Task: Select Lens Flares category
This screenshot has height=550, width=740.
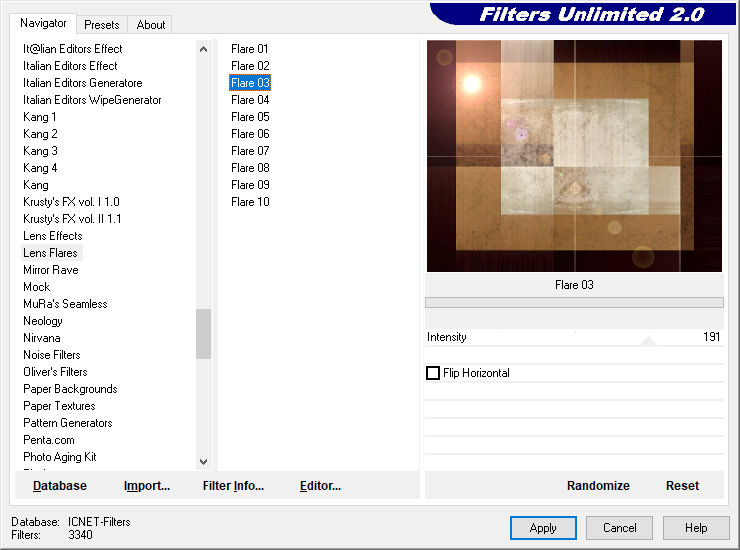Action: (50, 253)
